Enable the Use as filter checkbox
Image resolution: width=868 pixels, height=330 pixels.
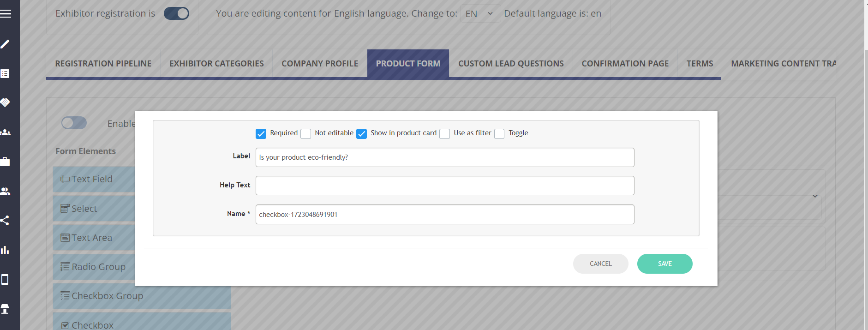[x=444, y=134]
